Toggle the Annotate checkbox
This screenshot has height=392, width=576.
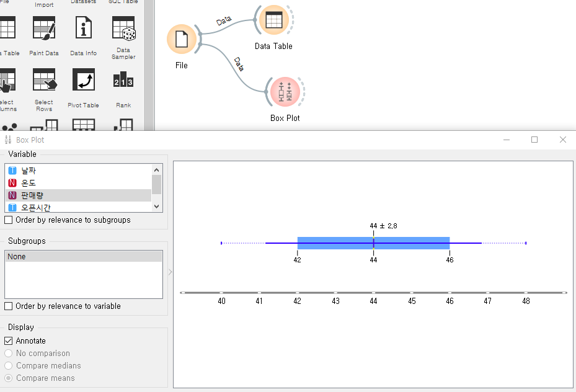(x=9, y=341)
